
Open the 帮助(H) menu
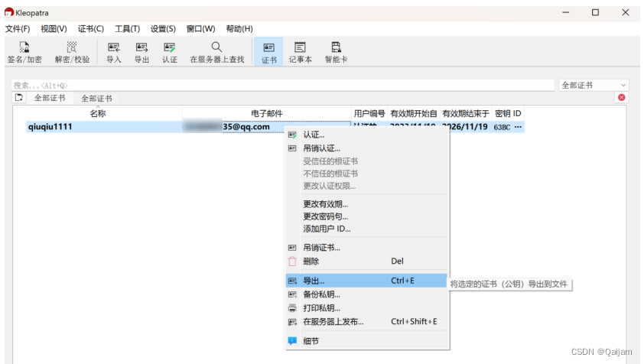pyautogui.click(x=239, y=29)
